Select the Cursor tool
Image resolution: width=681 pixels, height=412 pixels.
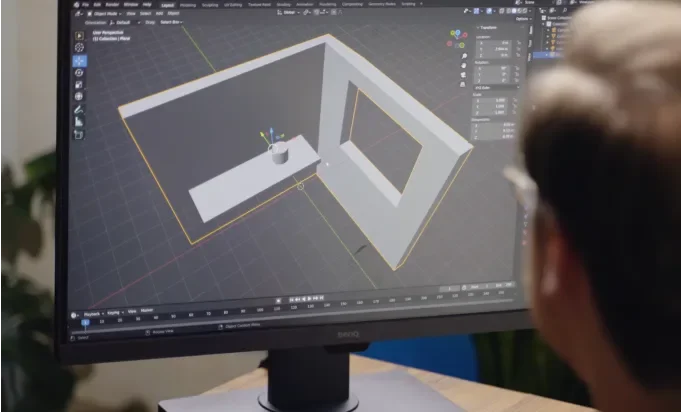pyautogui.click(x=79, y=48)
